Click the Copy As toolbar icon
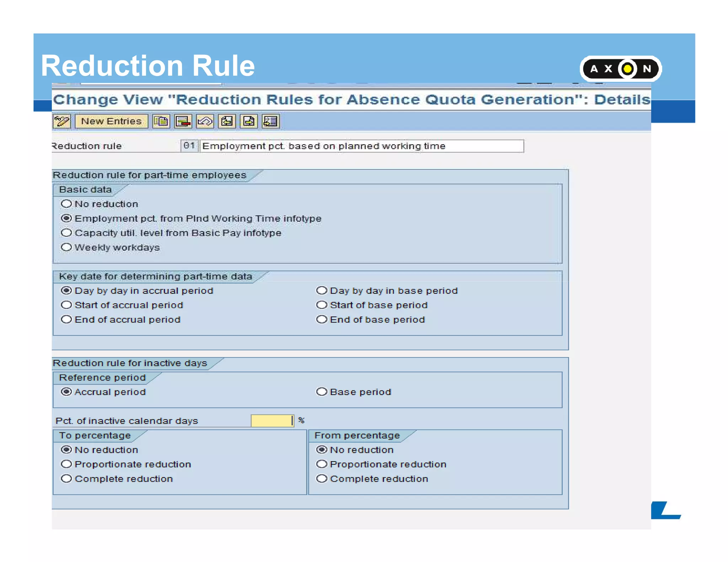This screenshot has width=728, height=562. [161, 121]
